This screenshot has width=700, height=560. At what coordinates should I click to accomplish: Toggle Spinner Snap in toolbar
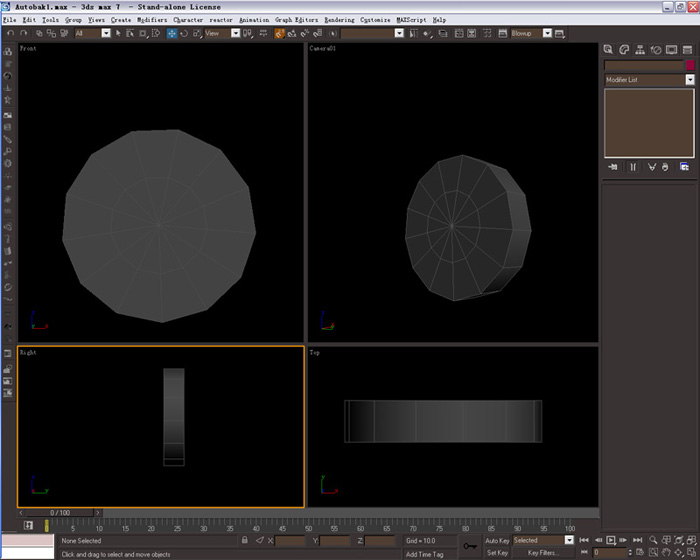pos(318,33)
